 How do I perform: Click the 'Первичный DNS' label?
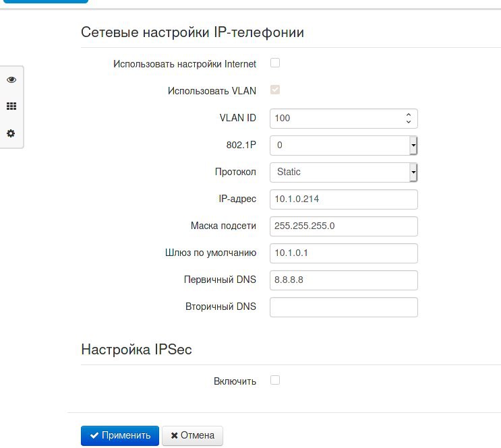[x=220, y=280]
